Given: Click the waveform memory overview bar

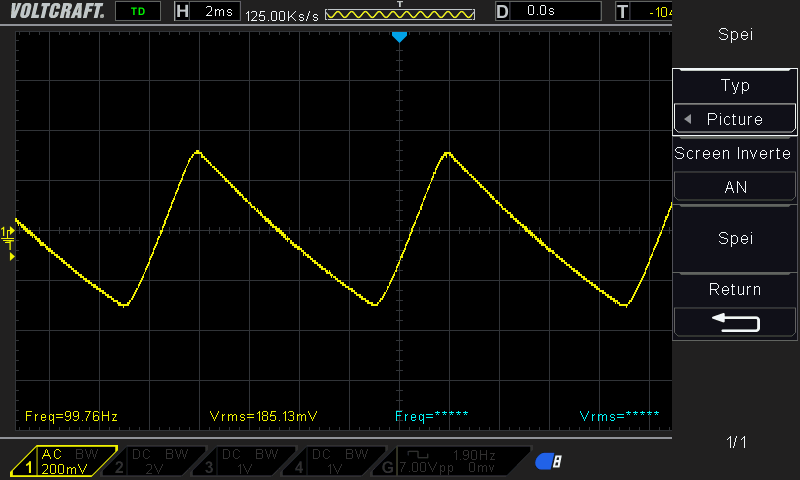Looking at the screenshot, I should [400, 14].
